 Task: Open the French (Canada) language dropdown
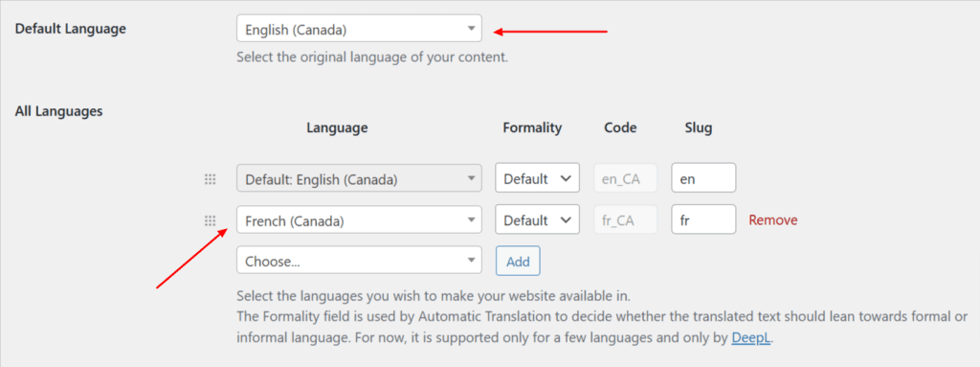(359, 220)
